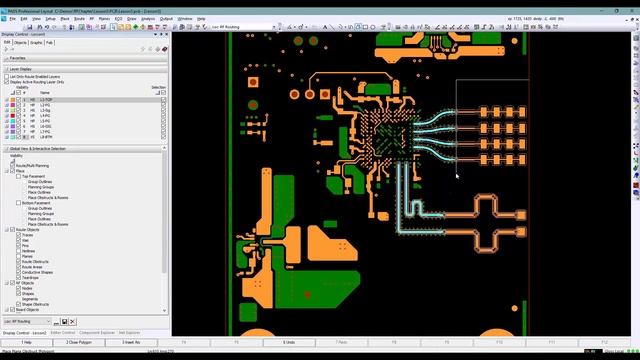This screenshot has width=640, height=360.
Task: Click the orange color swatch for L1-TOP
Action: pyautogui.click(x=13, y=100)
